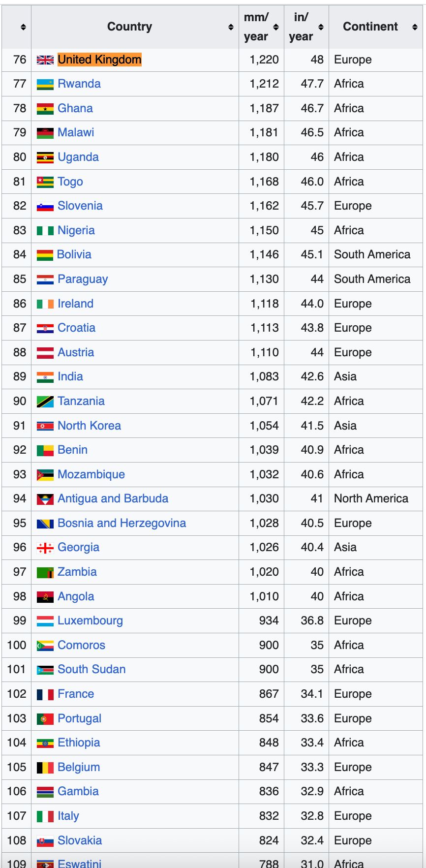Click the Slovakia flag icon
The width and height of the screenshot is (426, 868).
point(45,840)
